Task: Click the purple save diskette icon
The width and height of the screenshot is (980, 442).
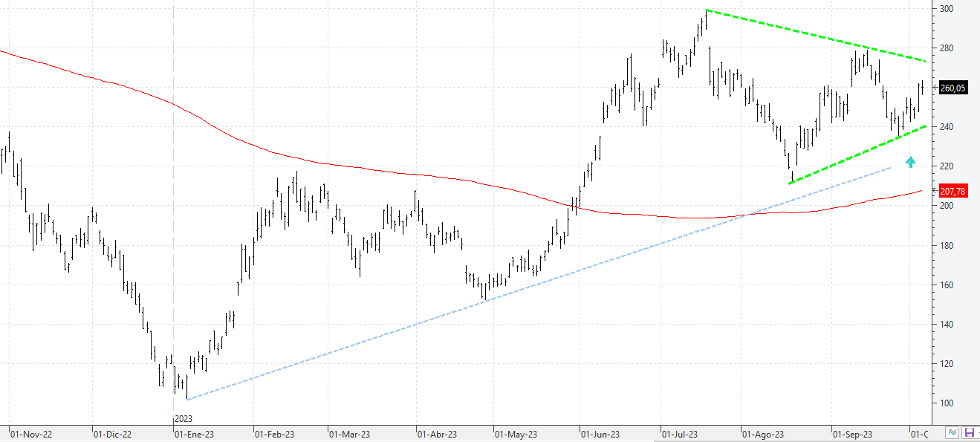Action: (x=970, y=432)
